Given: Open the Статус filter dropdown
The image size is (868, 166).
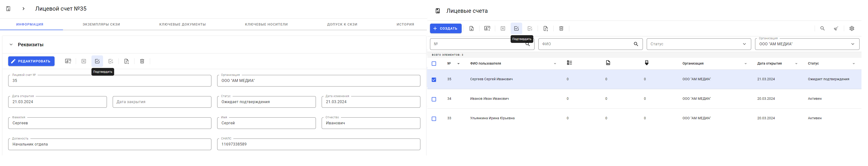Looking at the screenshot, I should pyautogui.click(x=698, y=44).
